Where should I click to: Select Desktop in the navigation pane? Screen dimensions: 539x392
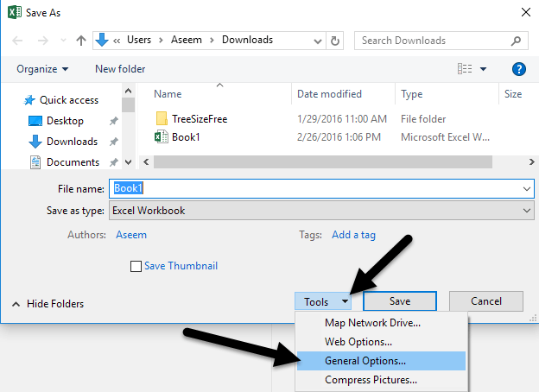tap(56, 121)
